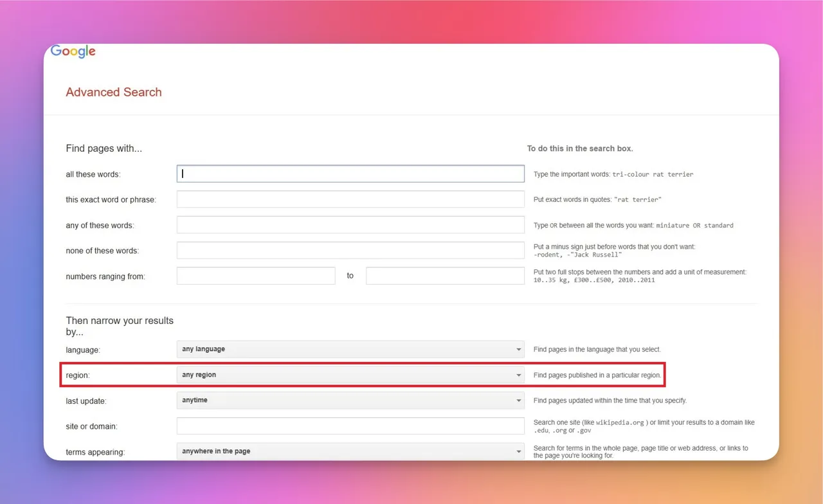Click the numbers ranging from start field
Viewport: 823px width, 504px height.
[256, 276]
